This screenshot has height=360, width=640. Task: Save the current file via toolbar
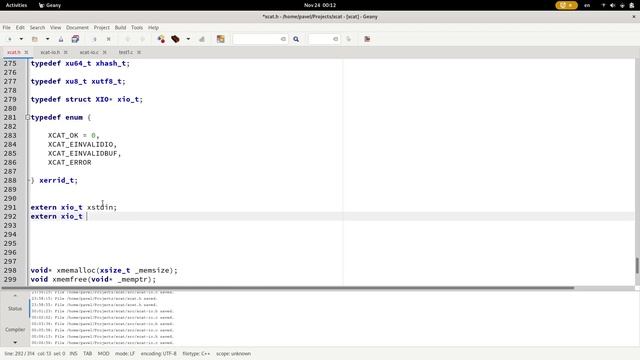click(x=61, y=39)
